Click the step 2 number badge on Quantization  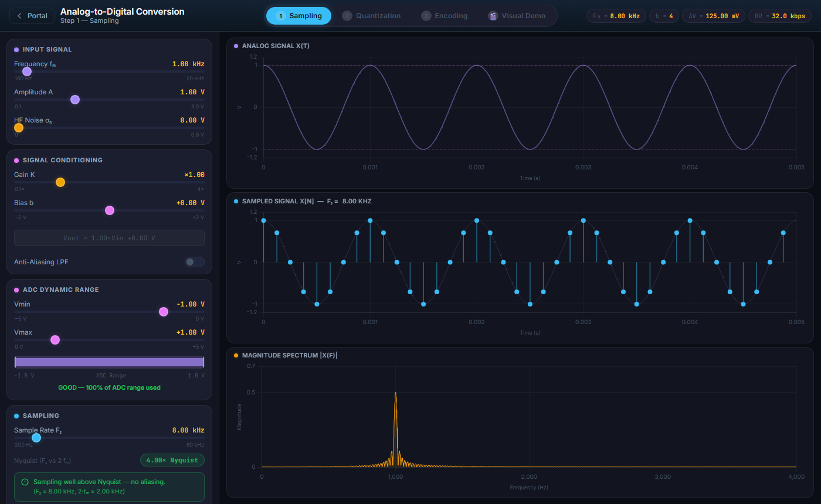click(x=347, y=16)
